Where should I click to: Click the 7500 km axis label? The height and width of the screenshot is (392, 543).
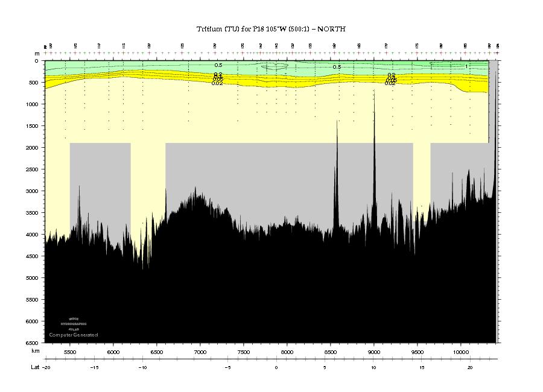[244, 352]
